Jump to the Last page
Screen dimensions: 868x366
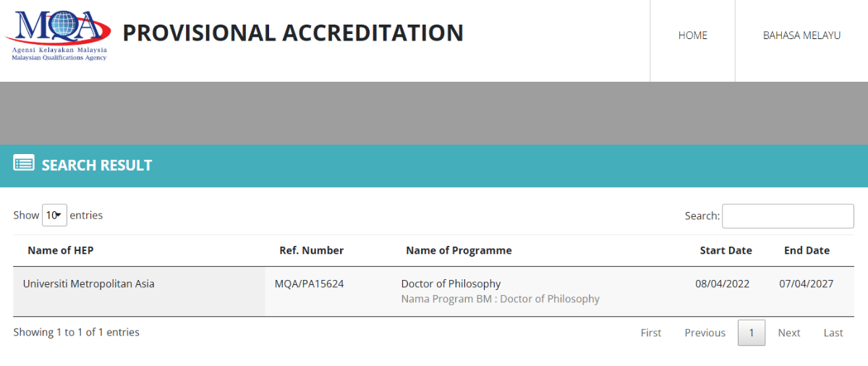click(x=833, y=333)
